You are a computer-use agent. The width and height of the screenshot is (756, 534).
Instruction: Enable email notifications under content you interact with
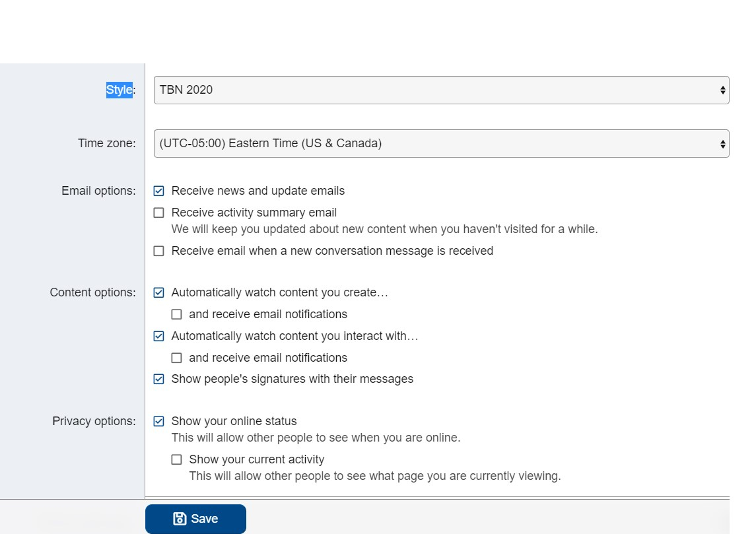click(176, 358)
